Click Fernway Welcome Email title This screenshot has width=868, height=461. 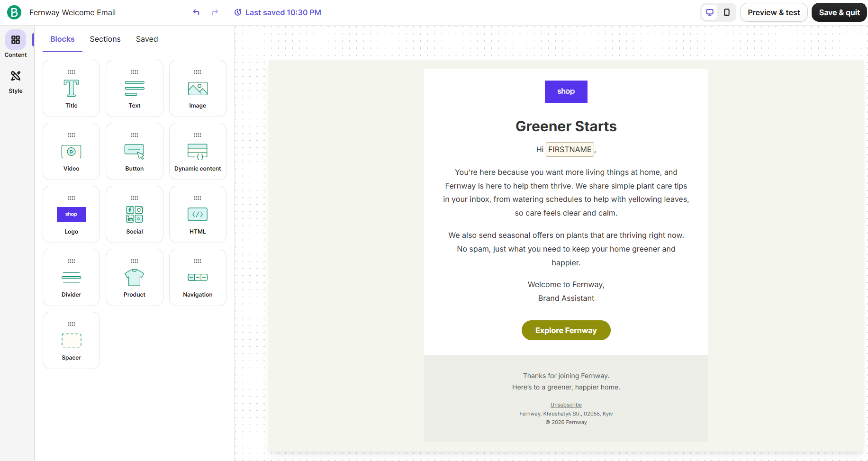coord(72,12)
